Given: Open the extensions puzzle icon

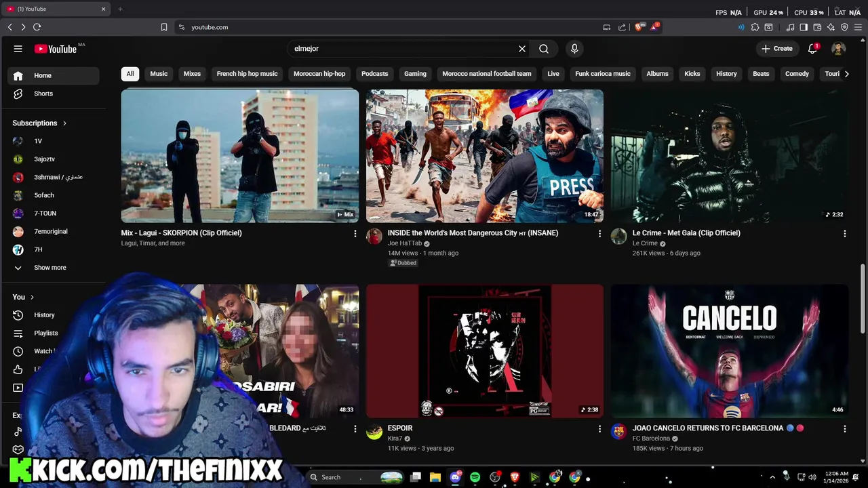Looking at the screenshot, I should click(755, 27).
